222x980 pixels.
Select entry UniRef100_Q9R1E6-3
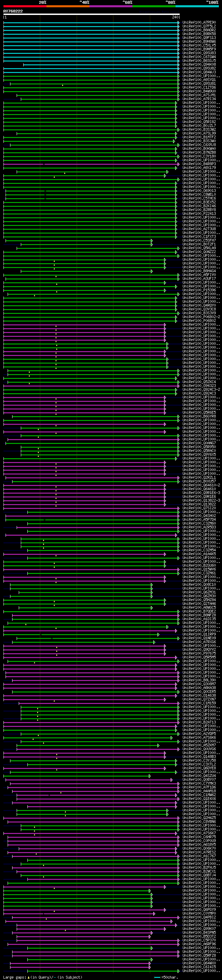[x=201, y=493]
